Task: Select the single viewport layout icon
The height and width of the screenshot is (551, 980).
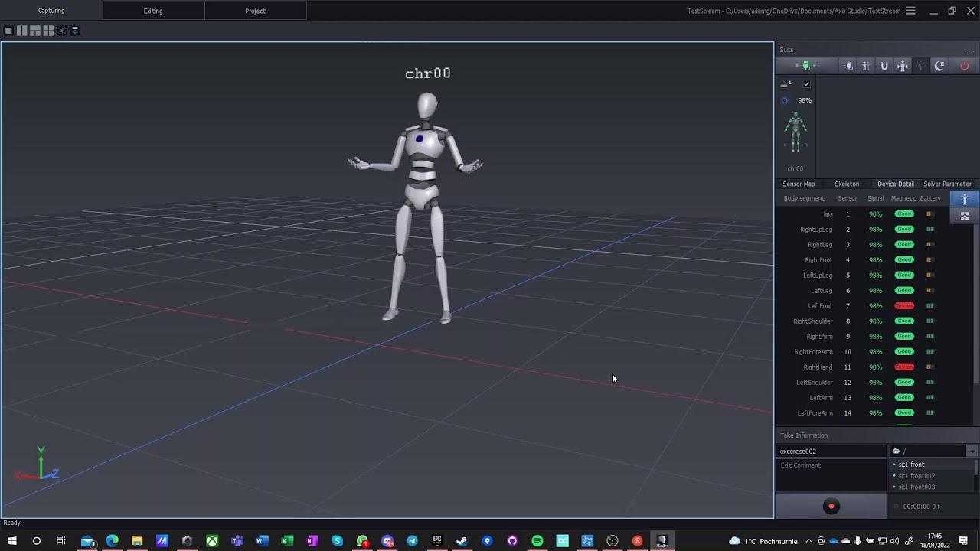Action: pyautogui.click(x=8, y=31)
